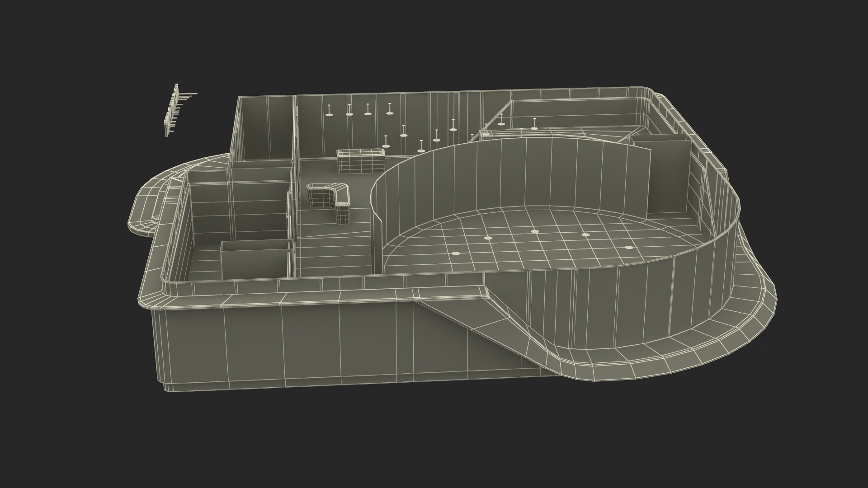Image resolution: width=868 pixels, height=488 pixels.
Task: Click the rightmost dot on oval floor
Action: pos(628,247)
